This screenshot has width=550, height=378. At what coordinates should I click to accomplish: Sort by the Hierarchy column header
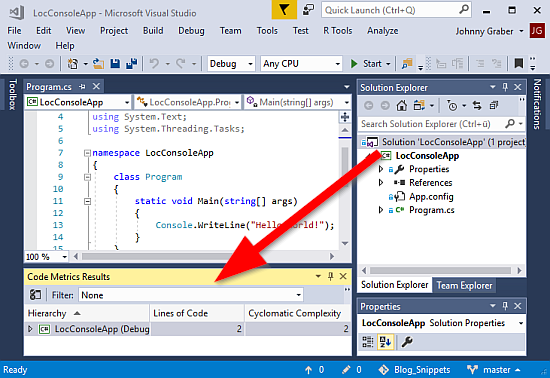[87, 313]
